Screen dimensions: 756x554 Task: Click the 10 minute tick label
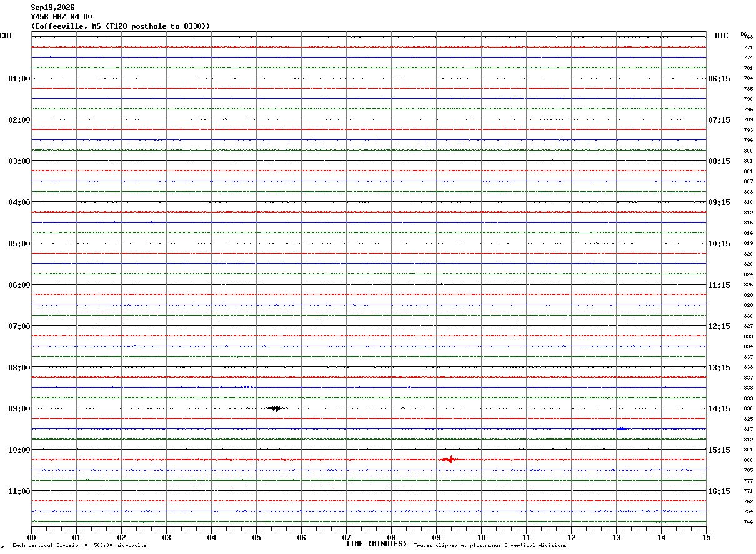pos(481,537)
